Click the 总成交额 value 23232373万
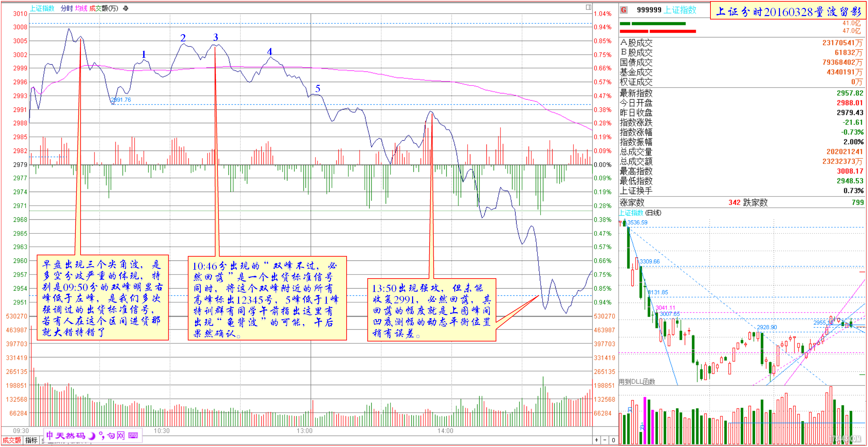868x447 pixels. click(x=843, y=161)
